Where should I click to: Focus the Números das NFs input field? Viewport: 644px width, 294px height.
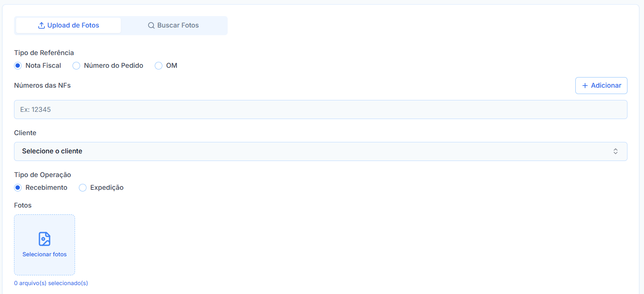pos(321,109)
